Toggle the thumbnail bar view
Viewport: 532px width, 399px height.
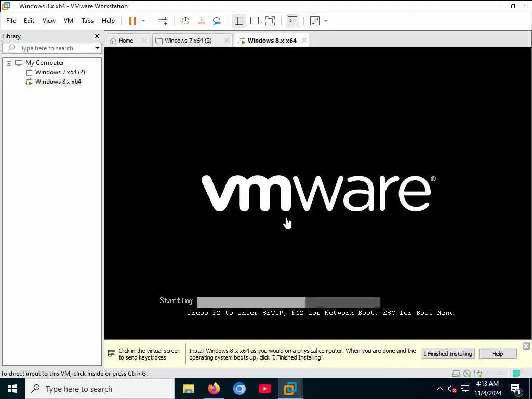click(255, 21)
